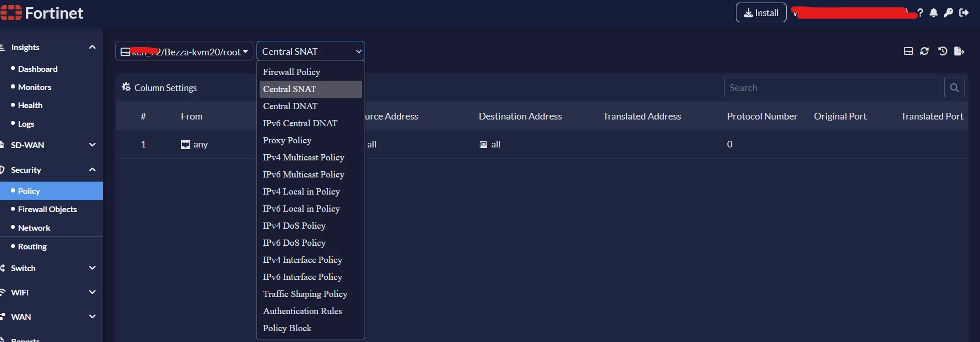Select IPv4 Interface Policy option
This screenshot has height=342, width=980.
[x=311, y=260]
